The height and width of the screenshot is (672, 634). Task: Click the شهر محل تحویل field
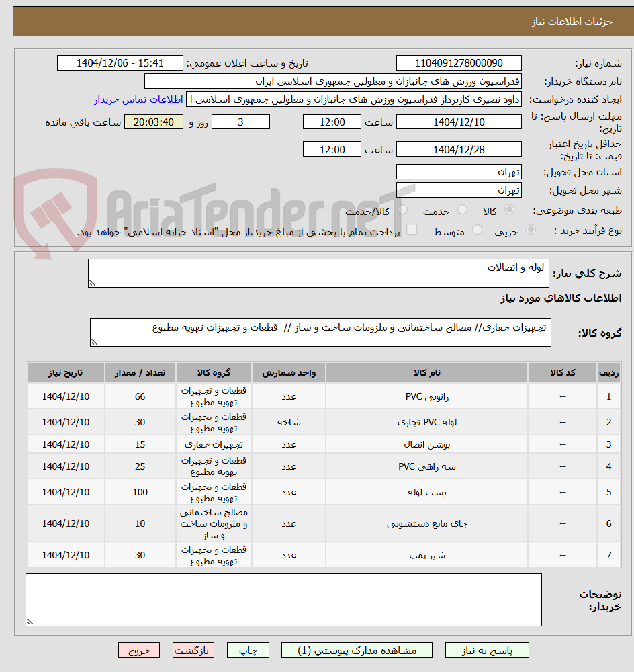coord(459,190)
